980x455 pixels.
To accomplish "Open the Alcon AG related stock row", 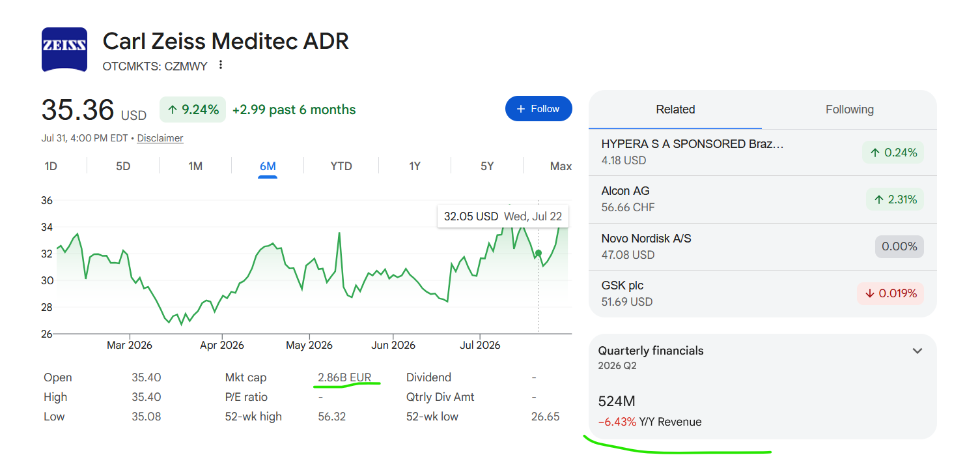I will point(763,199).
